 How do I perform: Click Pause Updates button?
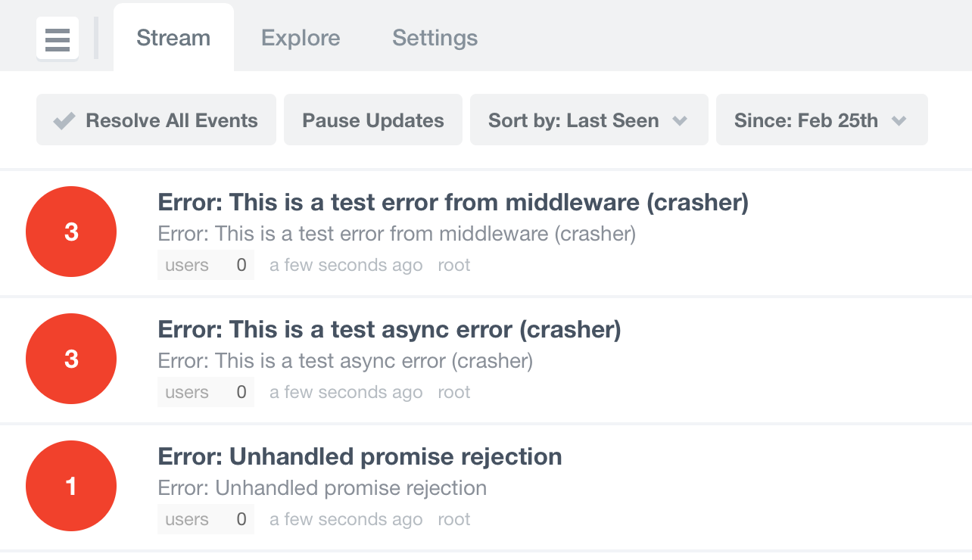tap(373, 120)
